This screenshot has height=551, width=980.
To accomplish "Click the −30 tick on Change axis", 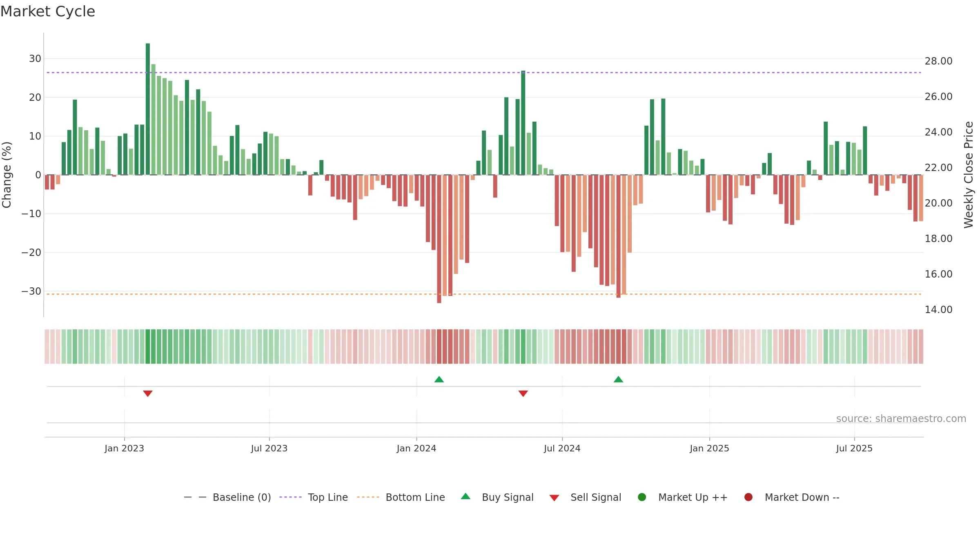I will 31,291.
